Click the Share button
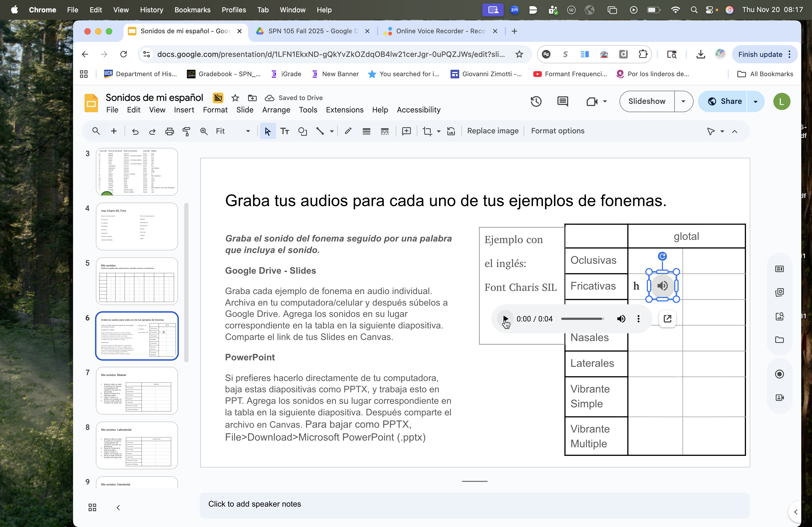812x527 pixels. pos(723,101)
